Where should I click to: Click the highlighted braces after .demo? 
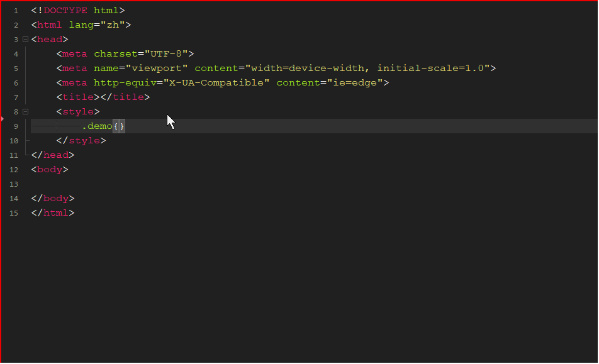click(119, 126)
